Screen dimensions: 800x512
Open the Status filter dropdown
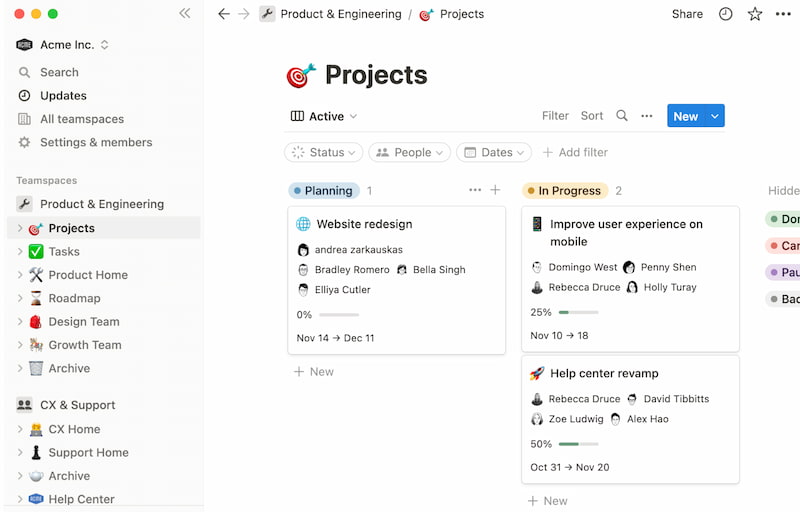click(x=323, y=152)
